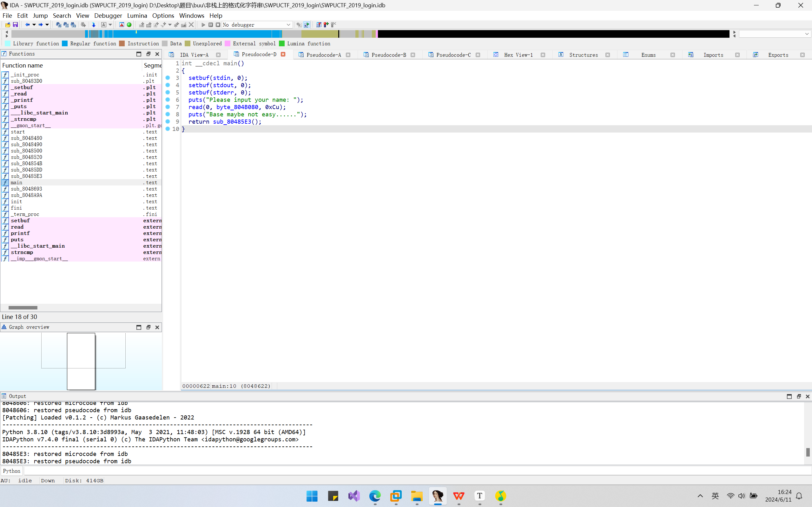Select the sub_804854B function row

pyautogui.click(x=81, y=163)
